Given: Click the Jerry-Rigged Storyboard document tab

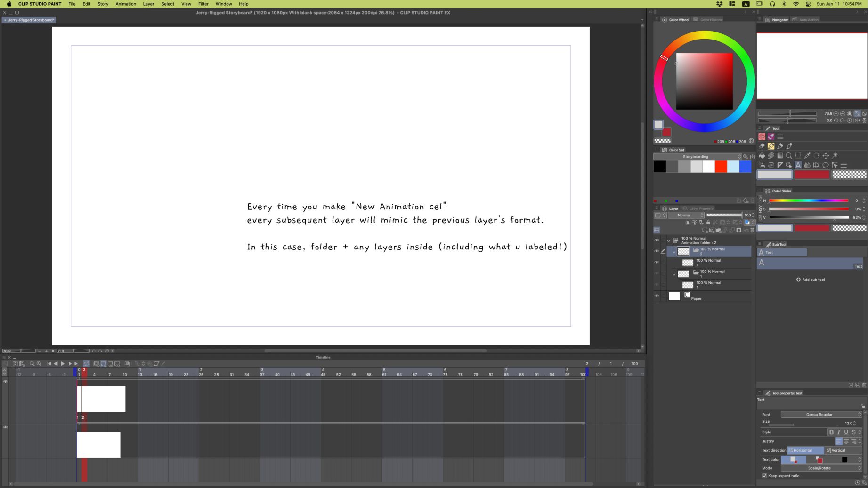Looking at the screenshot, I should tap(29, 20).
